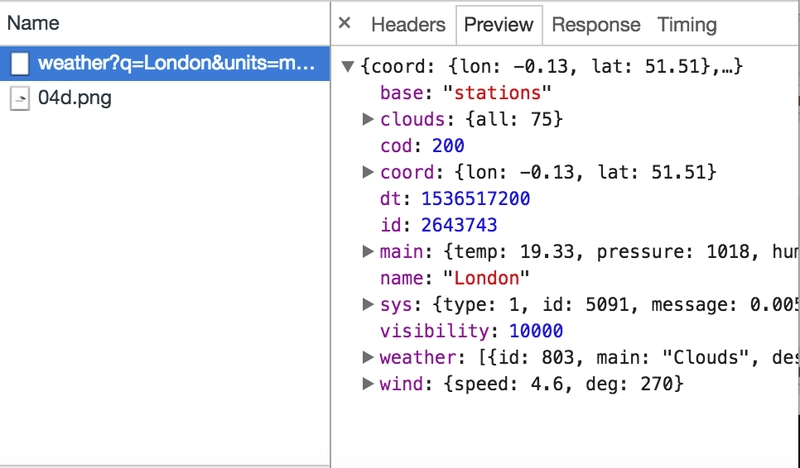Viewport: 800px width, 468px height.
Task: Select the weather?q=London request row
Action: 165,63
